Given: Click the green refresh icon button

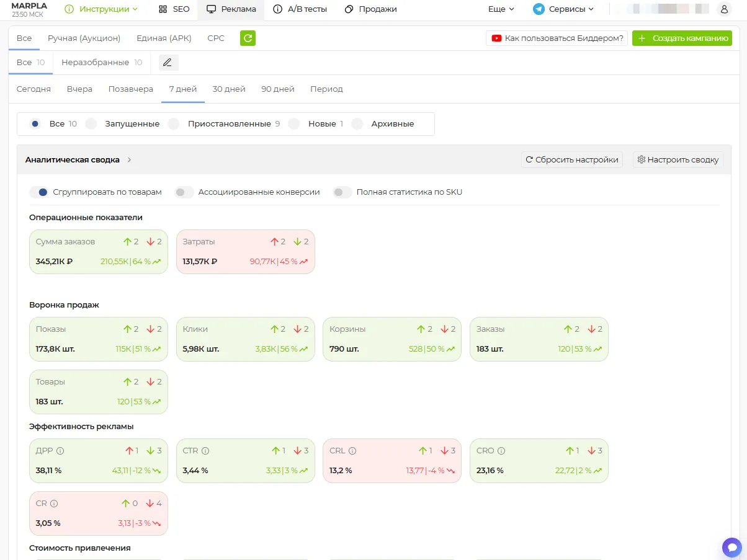Looking at the screenshot, I should (x=248, y=38).
